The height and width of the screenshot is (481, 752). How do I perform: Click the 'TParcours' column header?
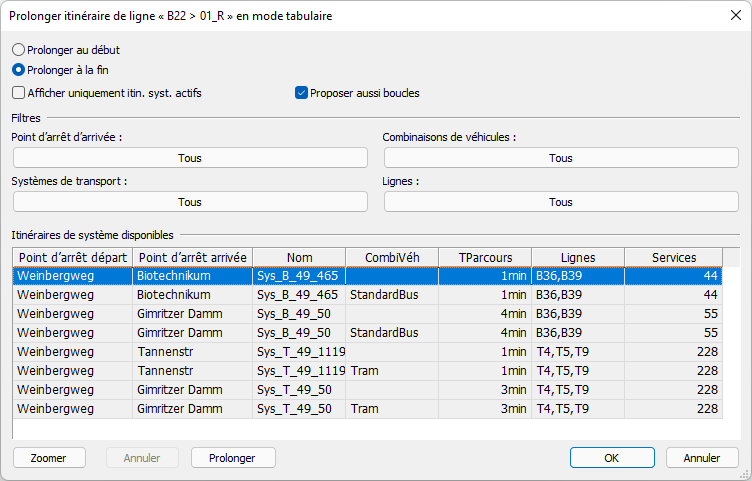(x=485, y=257)
